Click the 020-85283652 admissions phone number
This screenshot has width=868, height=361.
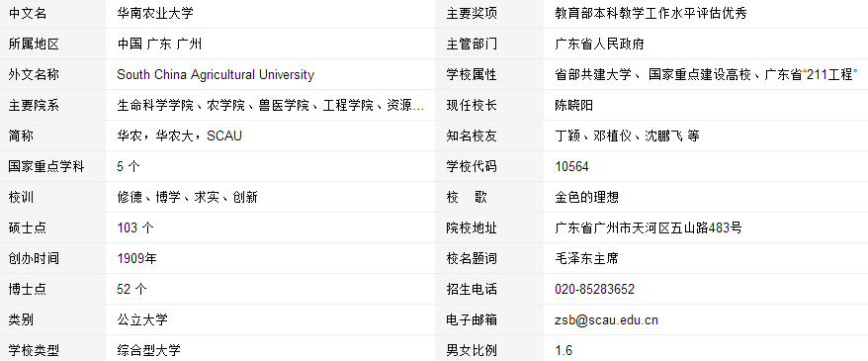click(x=594, y=289)
